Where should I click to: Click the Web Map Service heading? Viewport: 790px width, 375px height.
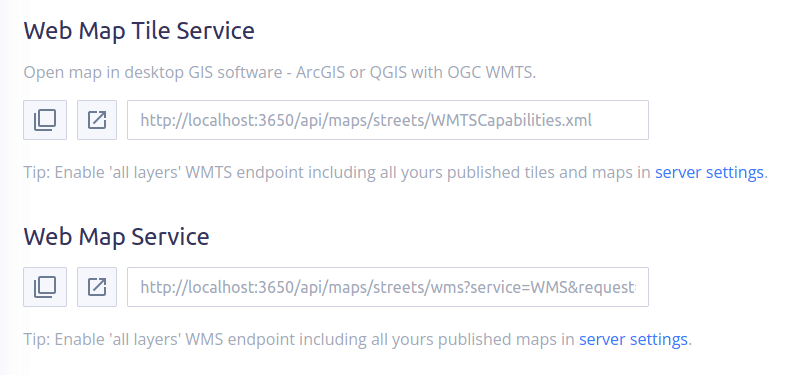click(116, 236)
